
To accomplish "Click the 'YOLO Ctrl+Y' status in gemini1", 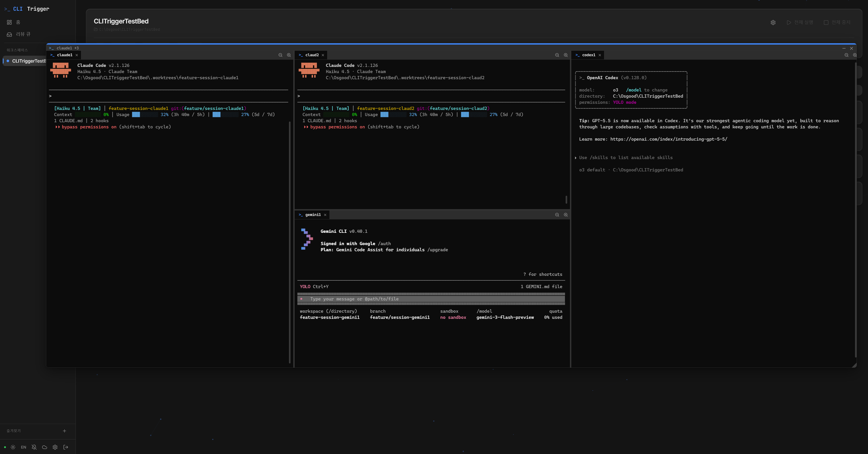I will point(314,287).
